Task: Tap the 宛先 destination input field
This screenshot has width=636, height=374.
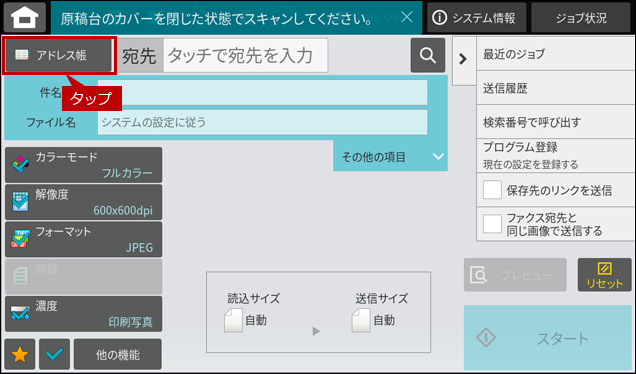Action: [x=245, y=56]
